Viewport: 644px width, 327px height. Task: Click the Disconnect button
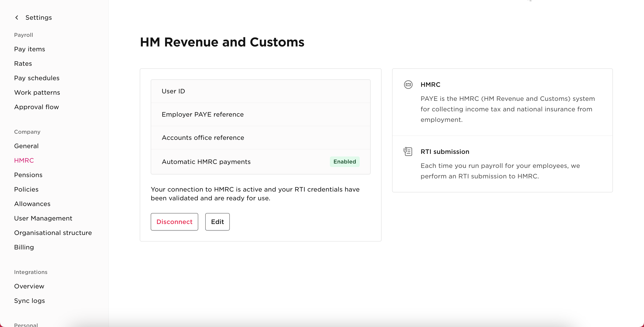174,222
